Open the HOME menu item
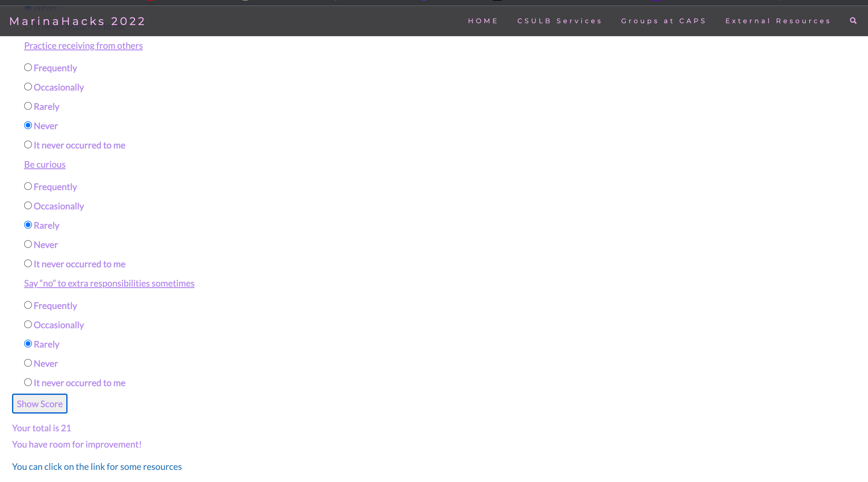 483,21
